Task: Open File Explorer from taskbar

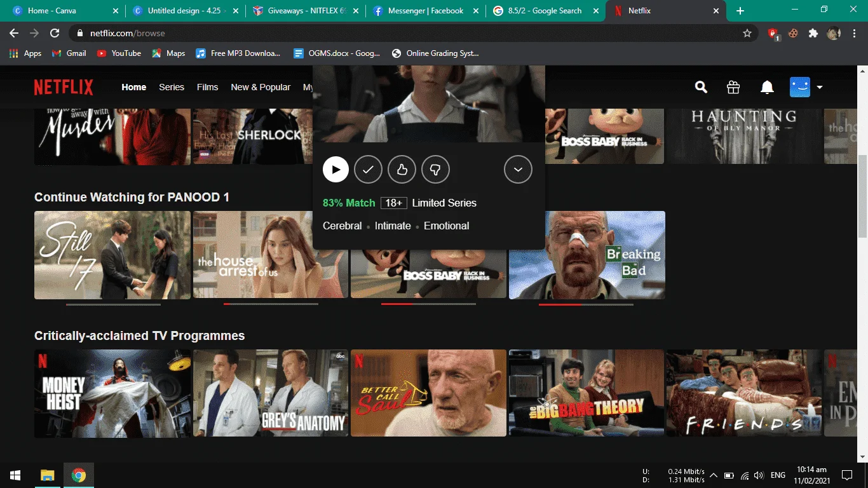Action: pos(48,475)
